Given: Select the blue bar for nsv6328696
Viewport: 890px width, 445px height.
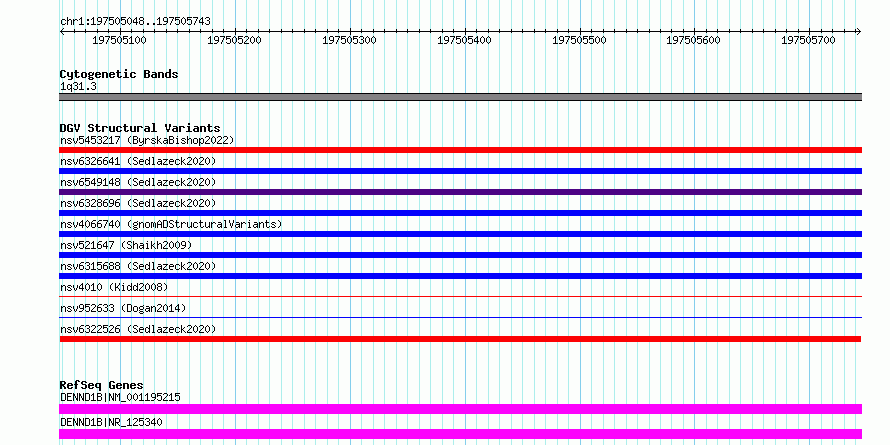Looking at the screenshot, I should click(x=460, y=213).
